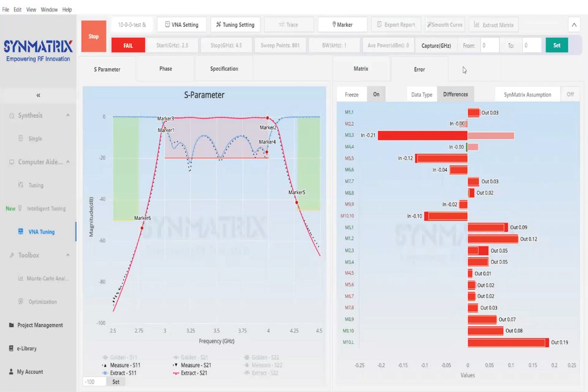Screen dimensions: 588x392
Task: Click the My Account person icon
Action: pos(11,371)
